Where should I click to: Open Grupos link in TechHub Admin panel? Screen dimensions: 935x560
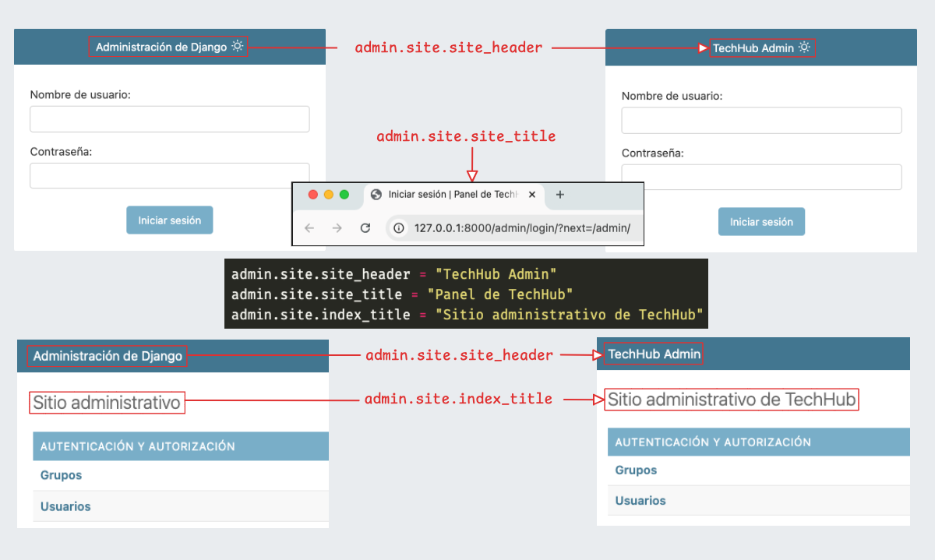636,470
